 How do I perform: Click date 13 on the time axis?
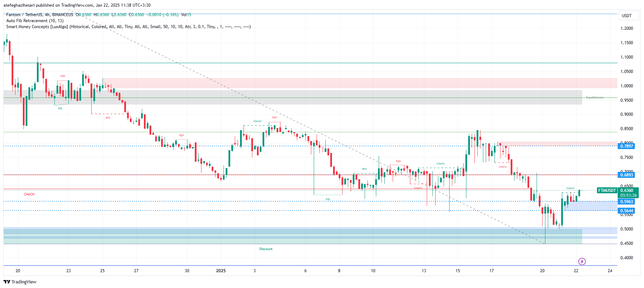[x=424, y=271]
